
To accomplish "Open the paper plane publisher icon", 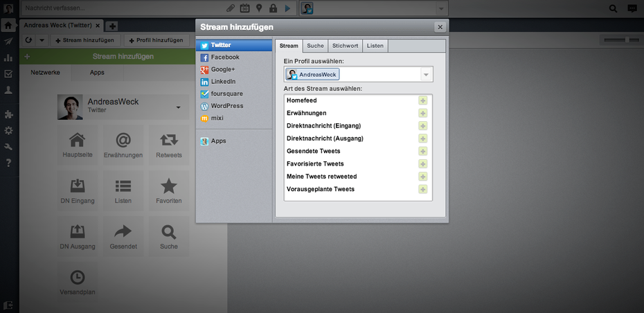I will point(8,42).
